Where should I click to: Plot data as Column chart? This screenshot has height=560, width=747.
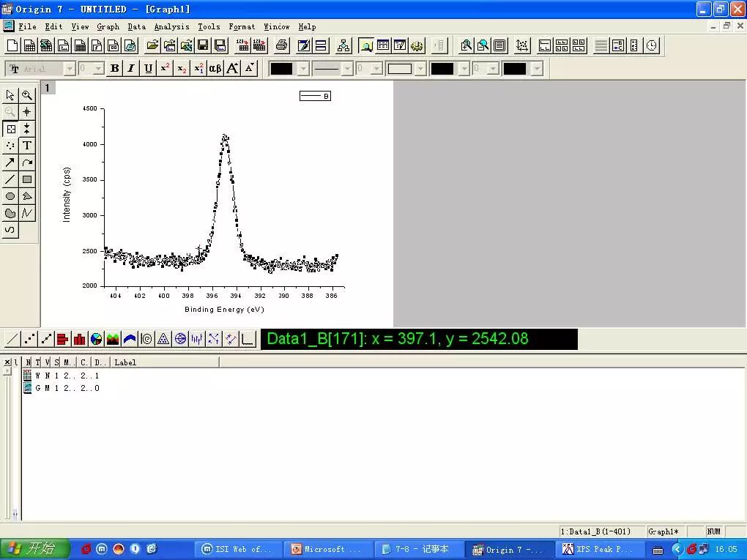pyautogui.click(x=80, y=339)
